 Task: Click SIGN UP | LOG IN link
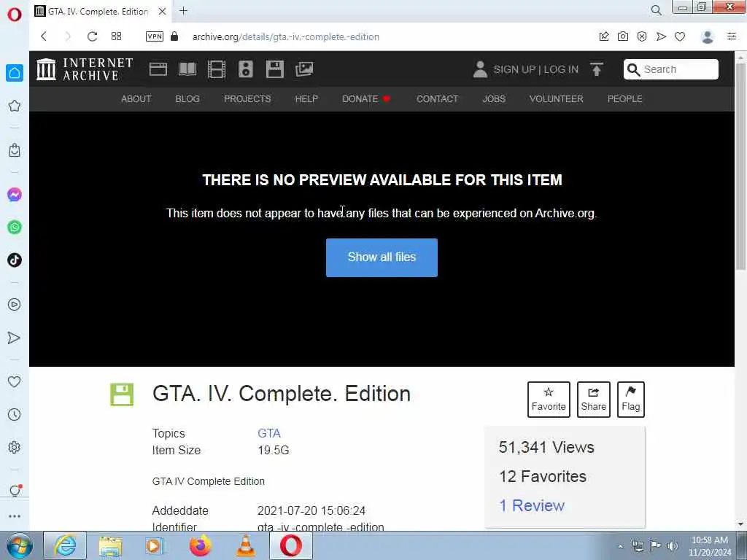(535, 69)
